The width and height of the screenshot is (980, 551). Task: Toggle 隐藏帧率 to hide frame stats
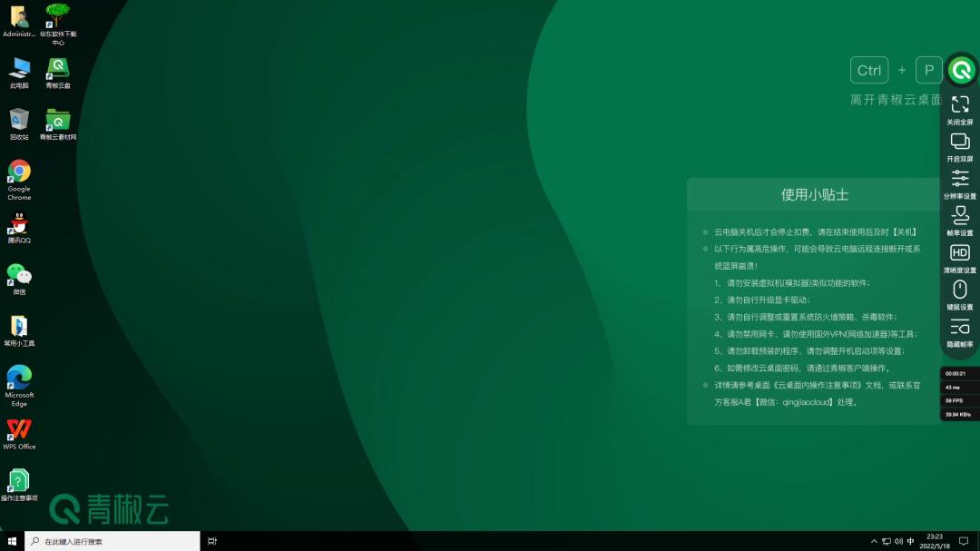[x=960, y=328]
